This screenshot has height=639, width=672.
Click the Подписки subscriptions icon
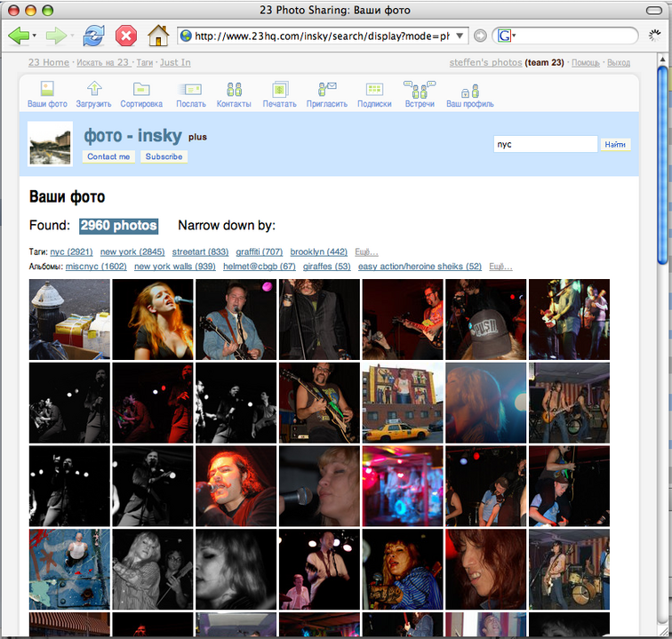coord(374,89)
